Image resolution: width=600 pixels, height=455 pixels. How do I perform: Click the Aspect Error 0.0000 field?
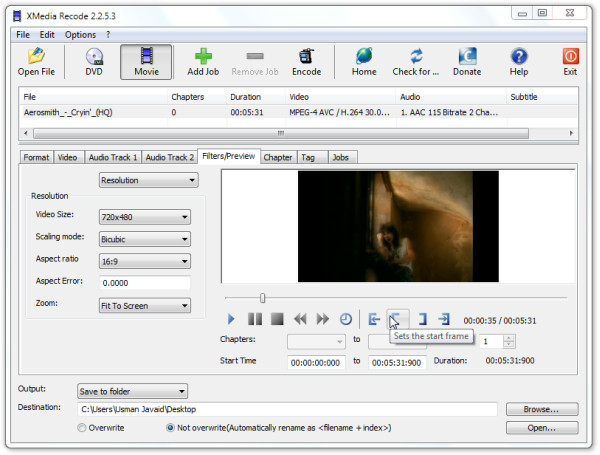click(x=145, y=283)
